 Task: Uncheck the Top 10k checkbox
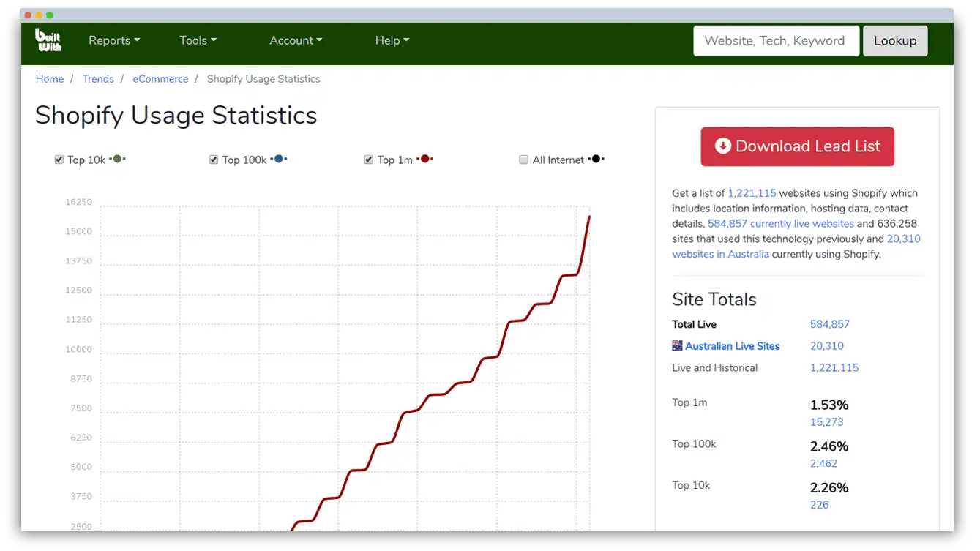[x=59, y=160]
